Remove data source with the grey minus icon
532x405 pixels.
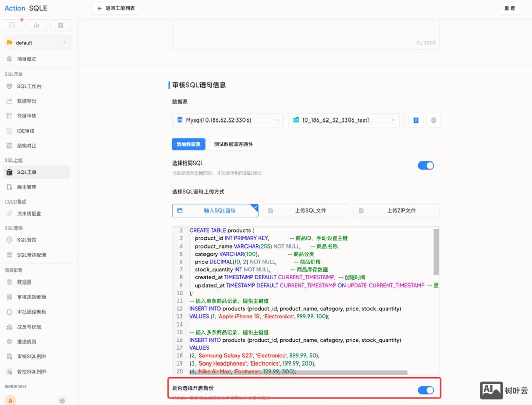pos(434,120)
